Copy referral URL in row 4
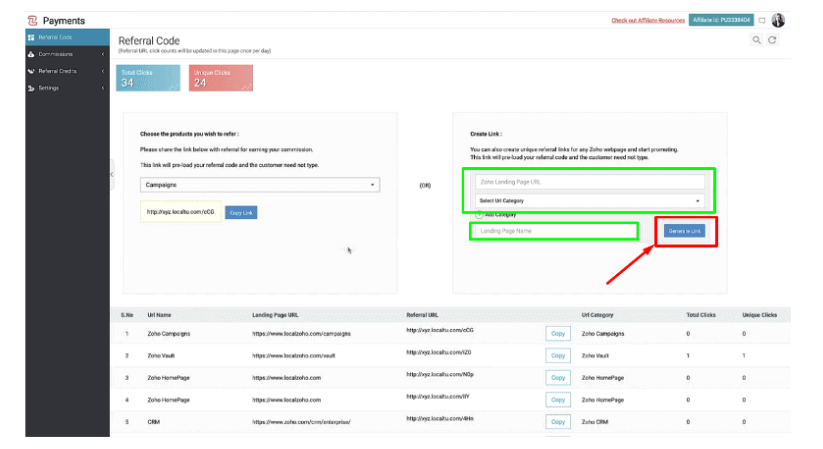 tap(557, 400)
